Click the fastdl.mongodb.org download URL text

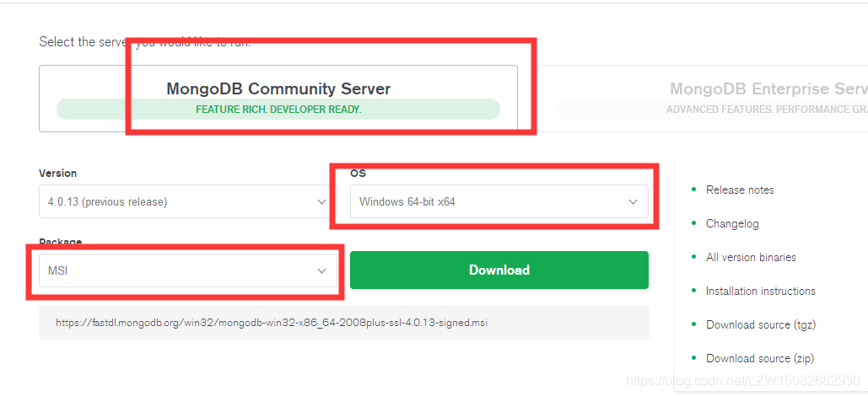(x=272, y=323)
